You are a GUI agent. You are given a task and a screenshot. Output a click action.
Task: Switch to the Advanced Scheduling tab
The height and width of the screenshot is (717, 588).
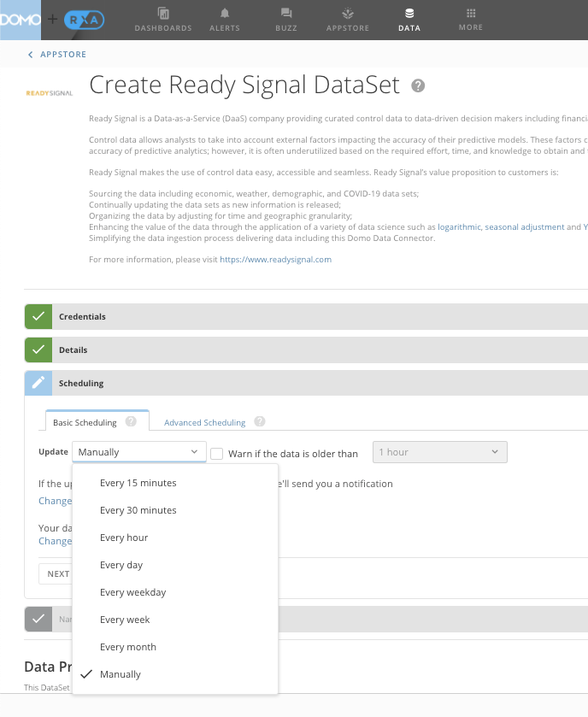pyautogui.click(x=204, y=422)
